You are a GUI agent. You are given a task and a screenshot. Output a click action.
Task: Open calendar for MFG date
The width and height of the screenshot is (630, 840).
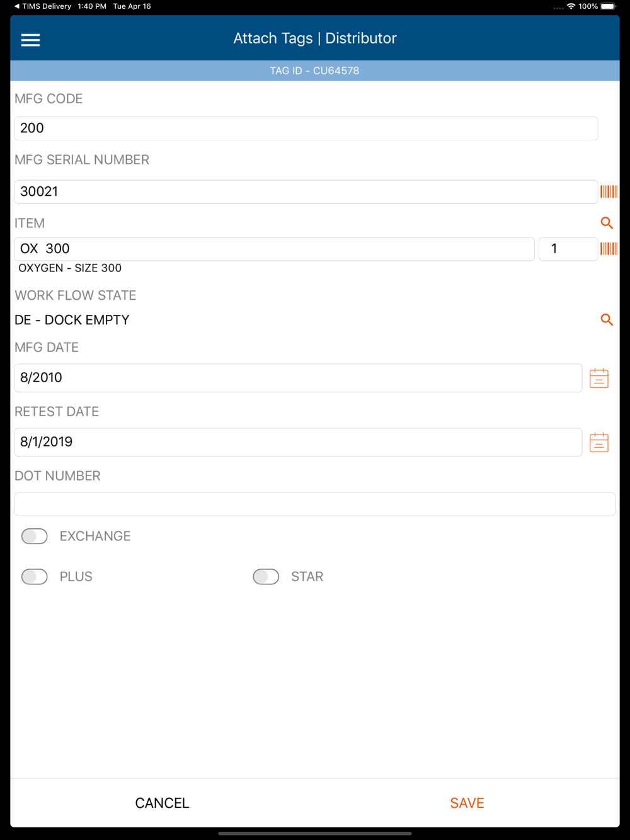click(599, 378)
